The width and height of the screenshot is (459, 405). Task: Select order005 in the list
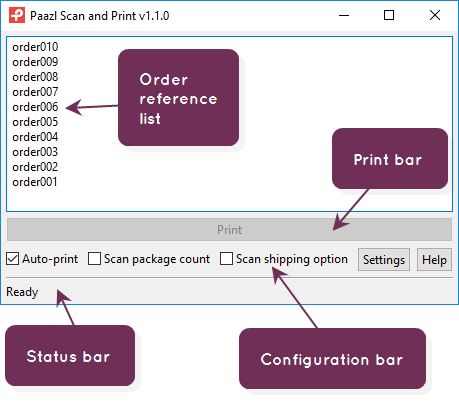pos(35,122)
